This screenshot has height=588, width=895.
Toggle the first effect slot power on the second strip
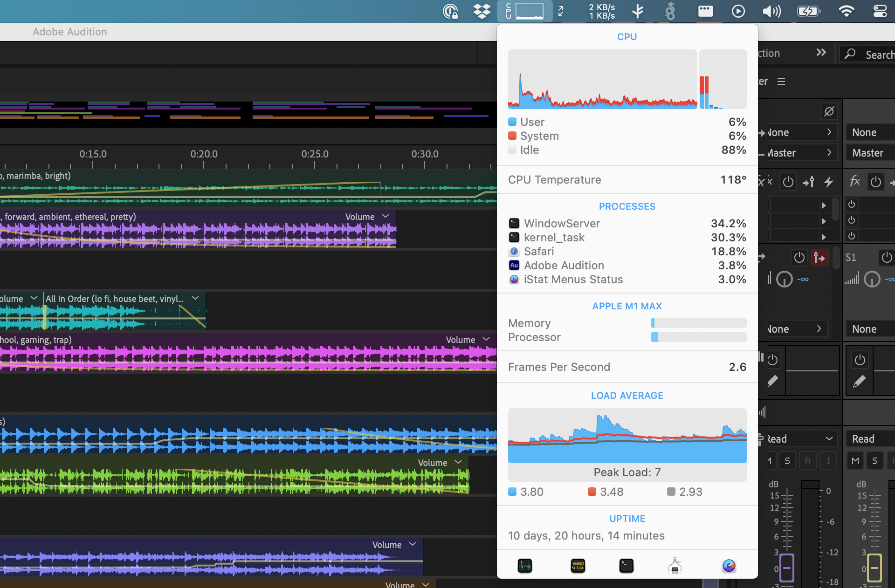tap(852, 205)
